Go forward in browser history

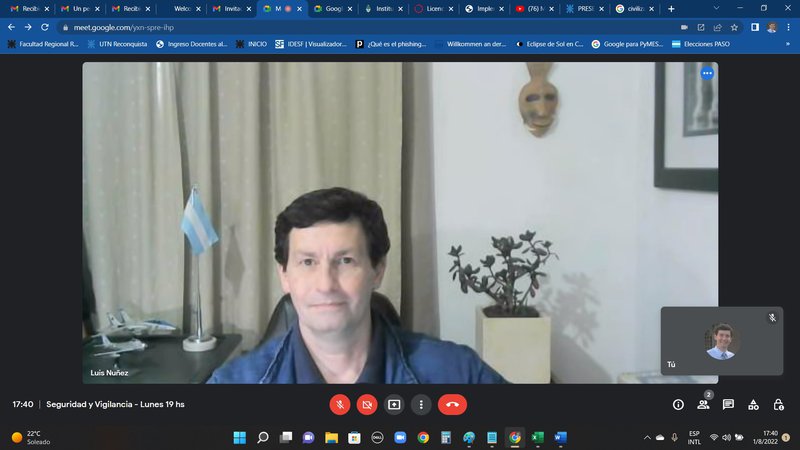point(28,27)
